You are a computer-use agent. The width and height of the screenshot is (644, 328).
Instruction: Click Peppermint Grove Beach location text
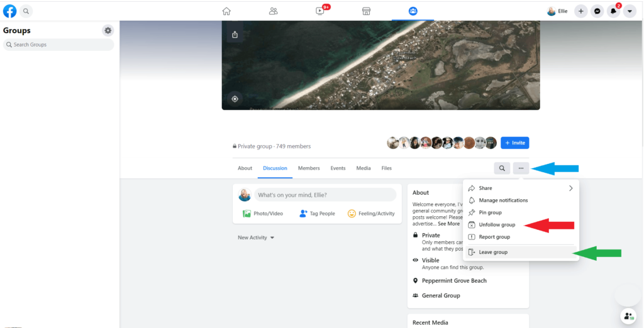[454, 281]
